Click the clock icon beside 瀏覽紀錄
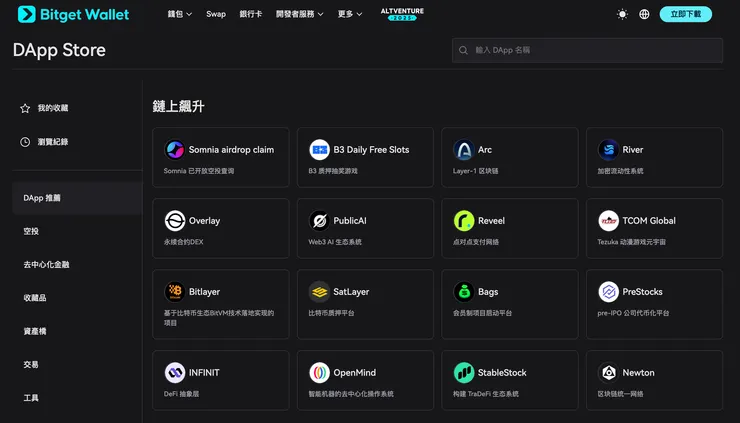The width and height of the screenshot is (740, 423). tap(25, 142)
